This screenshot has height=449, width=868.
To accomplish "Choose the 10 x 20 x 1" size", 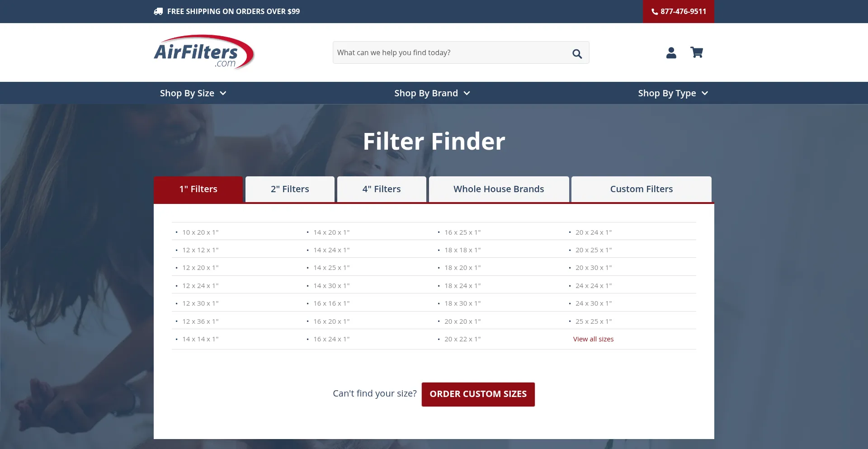I will coord(200,232).
